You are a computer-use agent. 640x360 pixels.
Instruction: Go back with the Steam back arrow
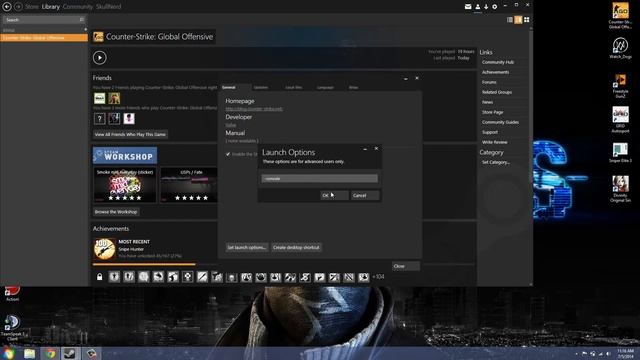coord(7,7)
